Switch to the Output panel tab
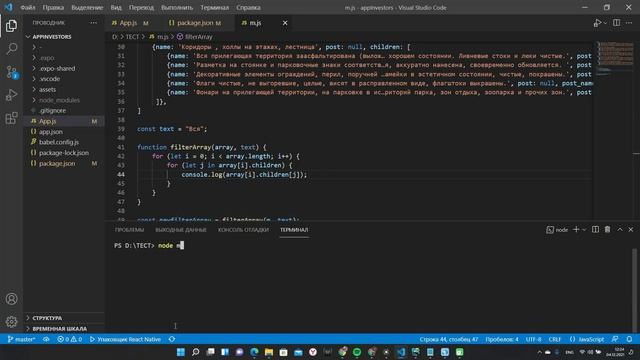 coord(180,230)
